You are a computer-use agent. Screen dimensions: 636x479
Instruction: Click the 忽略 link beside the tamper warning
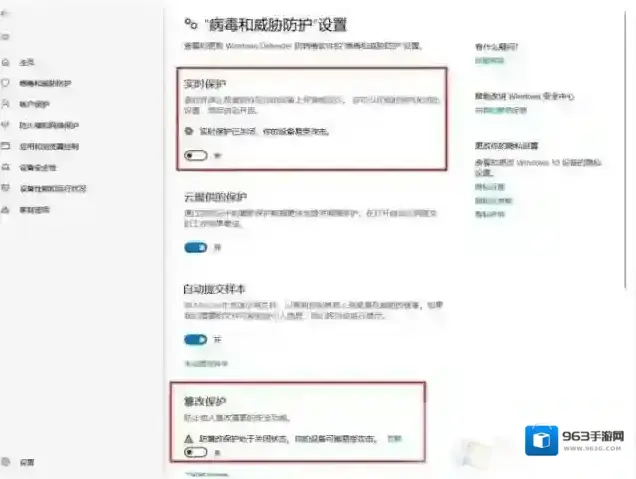click(x=394, y=438)
